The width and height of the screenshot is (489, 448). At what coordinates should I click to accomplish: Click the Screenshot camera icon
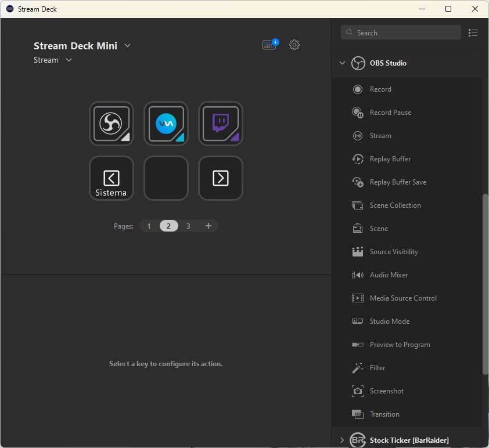coord(357,391)
